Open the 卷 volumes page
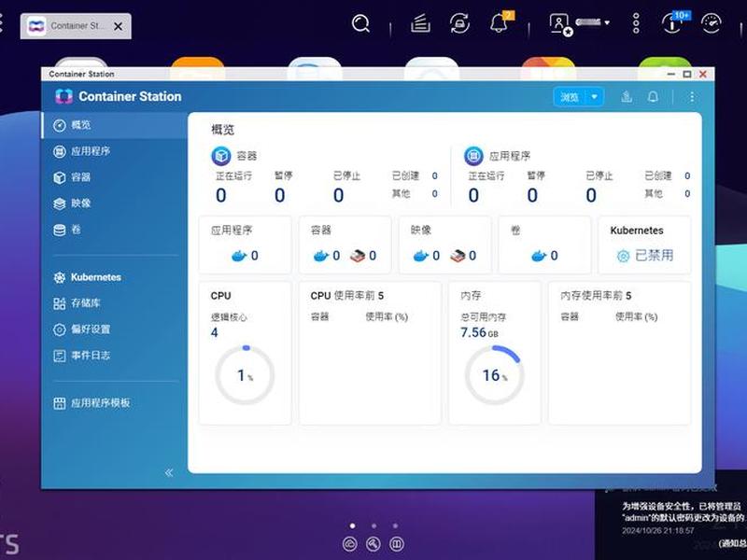The image size is (747, 560). point(114,230)
